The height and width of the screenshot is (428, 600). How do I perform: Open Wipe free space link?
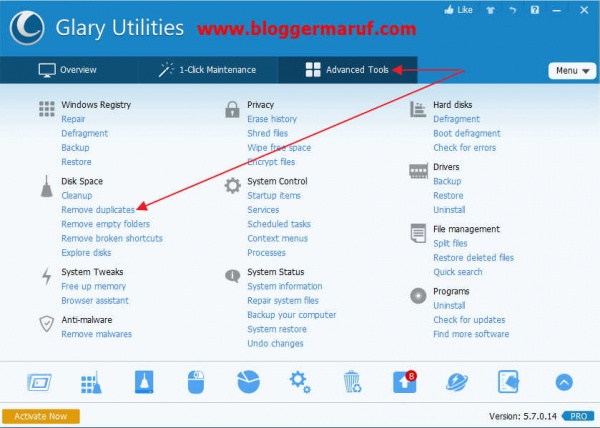pos(279,148)
